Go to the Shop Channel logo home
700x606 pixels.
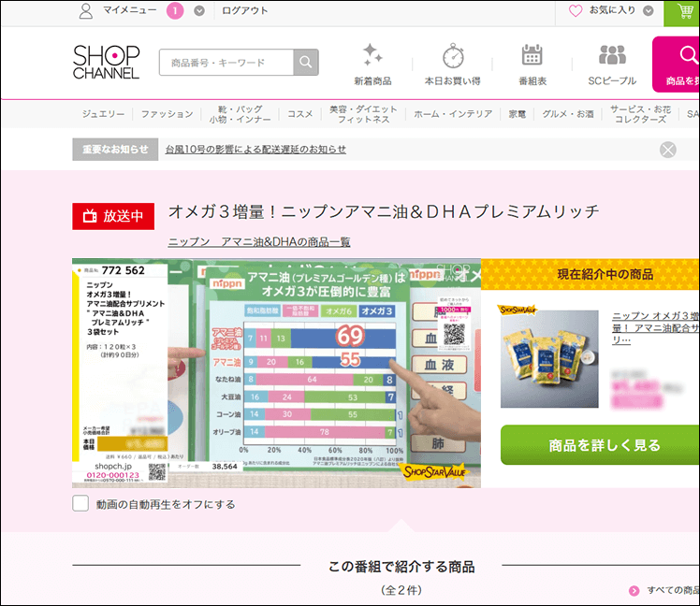[x=107, y=62]
